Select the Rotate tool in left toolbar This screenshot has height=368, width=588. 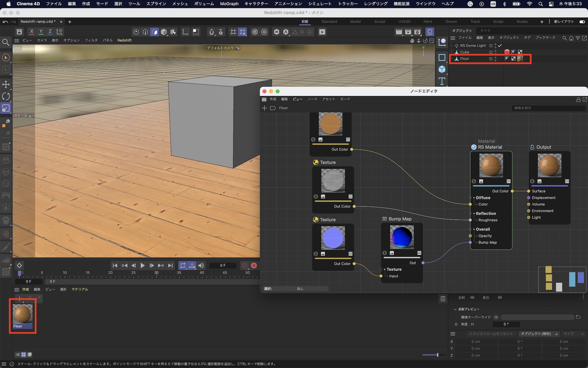[x=6, y=96]
